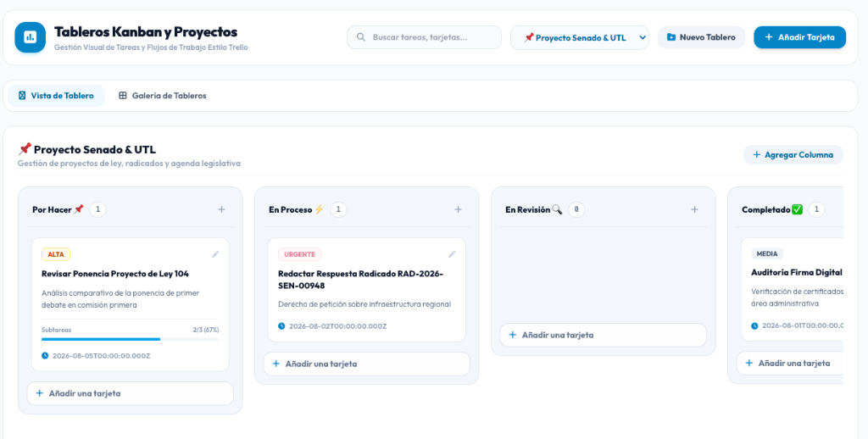Open the Proyecto Senado & UTL board dropdown
The height and width of the screenshot is (439, 868).
pos(580,37)
